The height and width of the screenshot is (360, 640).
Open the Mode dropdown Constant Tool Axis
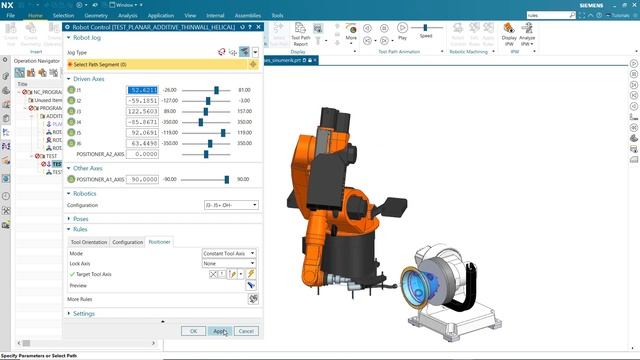(229, 253)
